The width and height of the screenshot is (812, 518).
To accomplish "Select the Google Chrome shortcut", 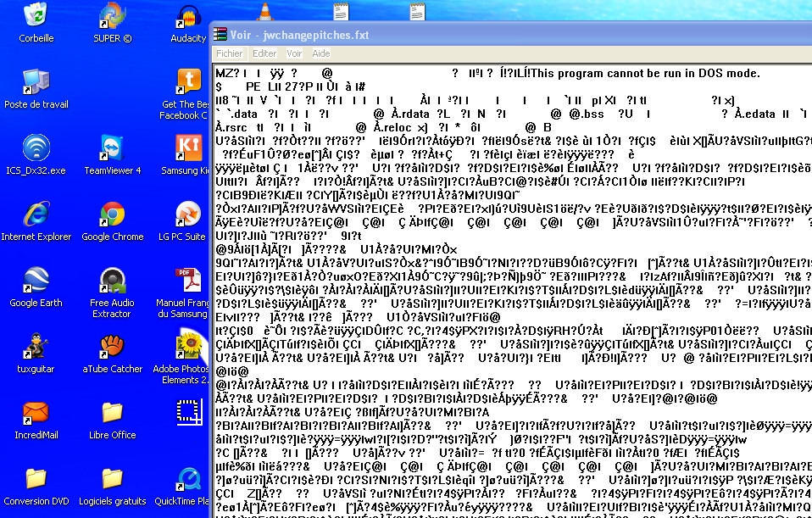I will (x=112, y=215).
